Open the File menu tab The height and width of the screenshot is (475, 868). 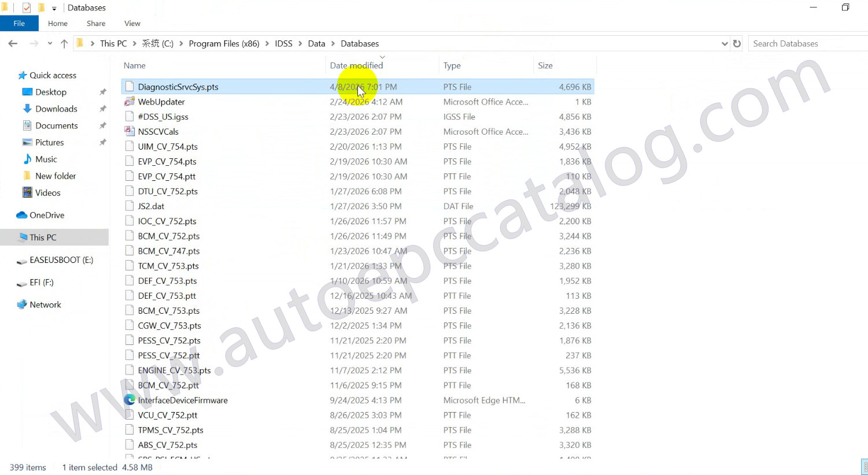coord(19,23)
